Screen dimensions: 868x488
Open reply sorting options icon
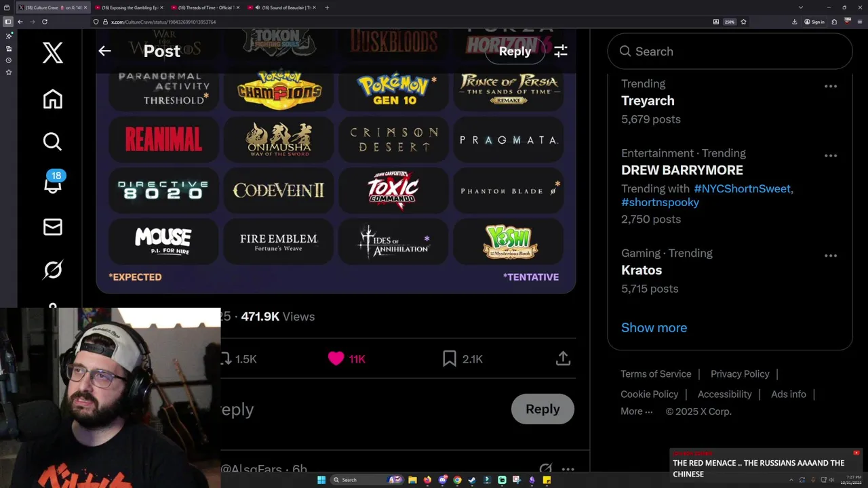point(561,51)
